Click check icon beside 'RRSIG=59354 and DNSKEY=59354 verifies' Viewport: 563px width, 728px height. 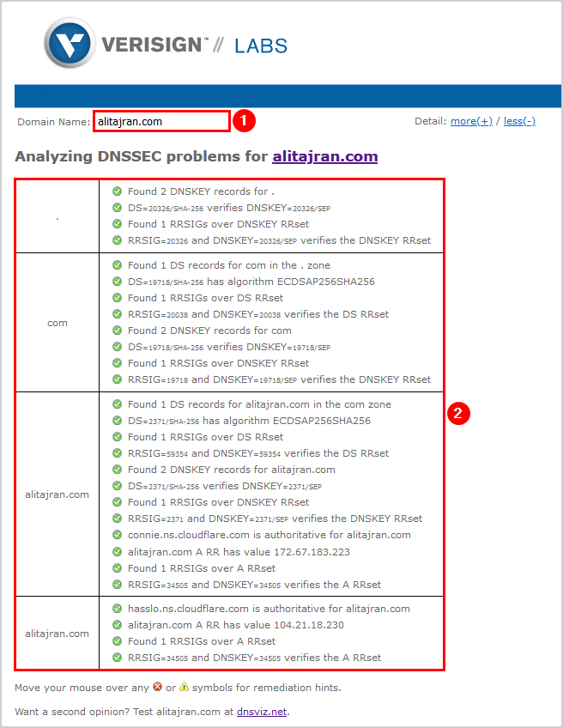pos(118,453)
